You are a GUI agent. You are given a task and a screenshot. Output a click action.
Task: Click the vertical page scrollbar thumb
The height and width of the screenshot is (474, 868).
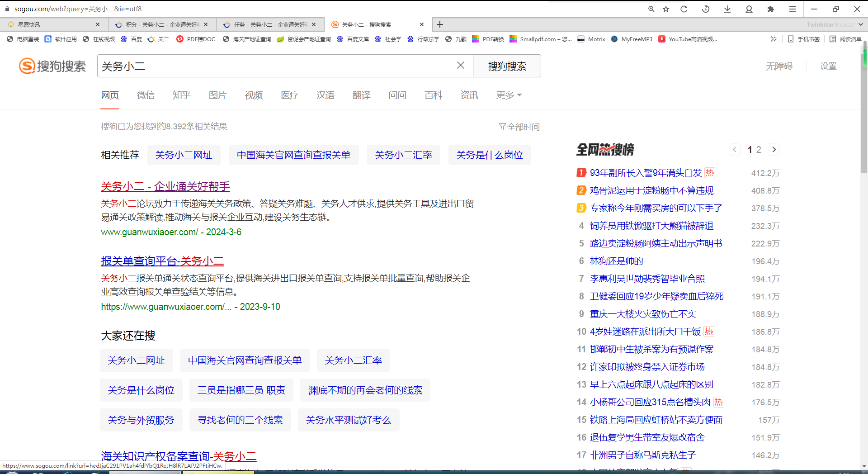[864, 106]
